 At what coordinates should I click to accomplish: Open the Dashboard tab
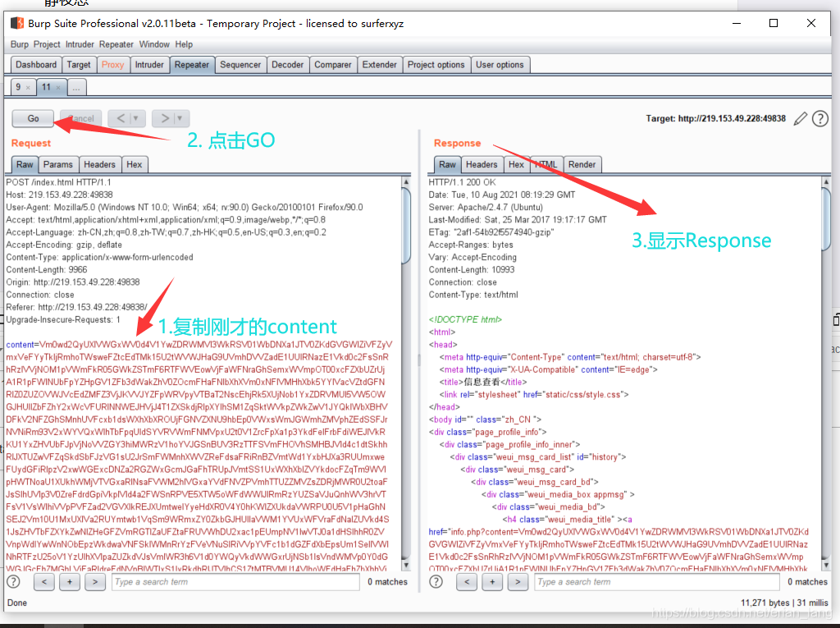[x=36, y=65]
